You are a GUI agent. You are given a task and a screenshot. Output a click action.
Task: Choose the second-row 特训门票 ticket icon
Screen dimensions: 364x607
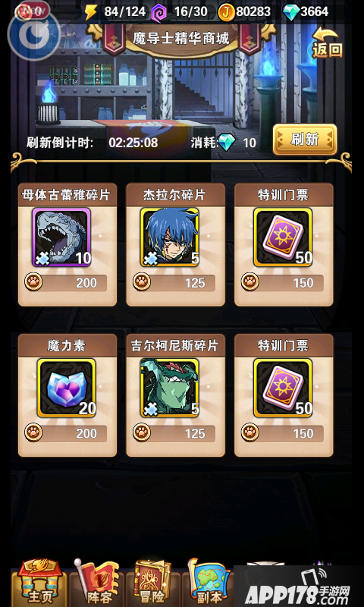coord(283,388)
